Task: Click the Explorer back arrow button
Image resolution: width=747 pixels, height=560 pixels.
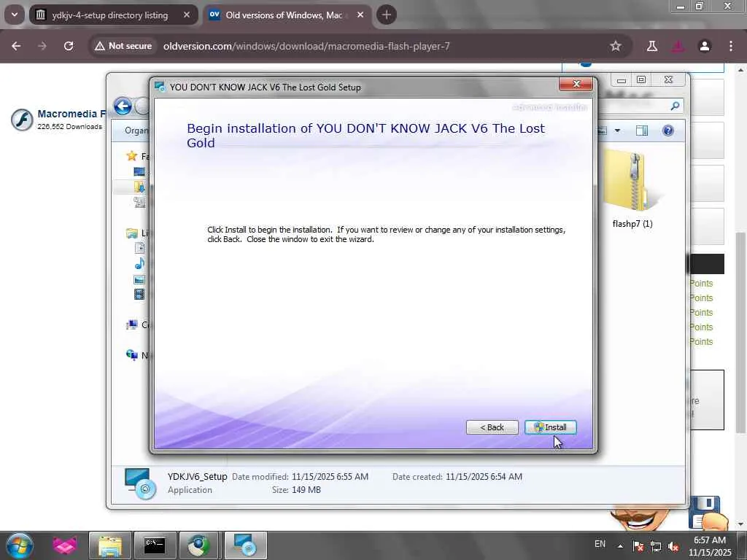Action: [x=123, y=106]
